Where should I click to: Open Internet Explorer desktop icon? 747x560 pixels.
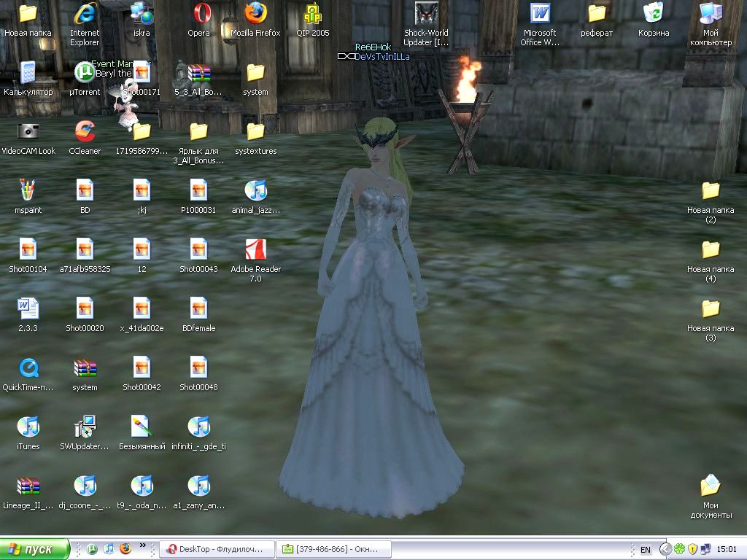click(85, 15)
